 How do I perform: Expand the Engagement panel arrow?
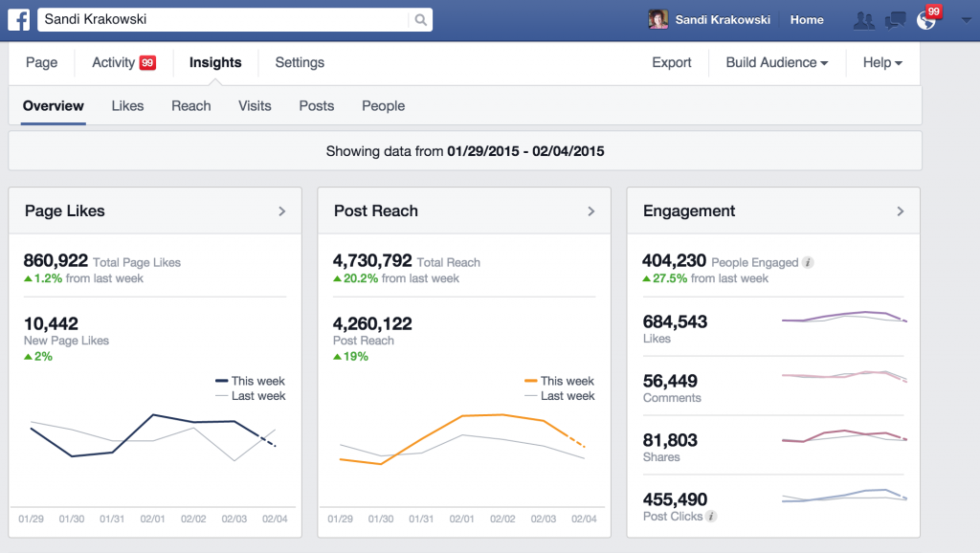tap(900, 211)
